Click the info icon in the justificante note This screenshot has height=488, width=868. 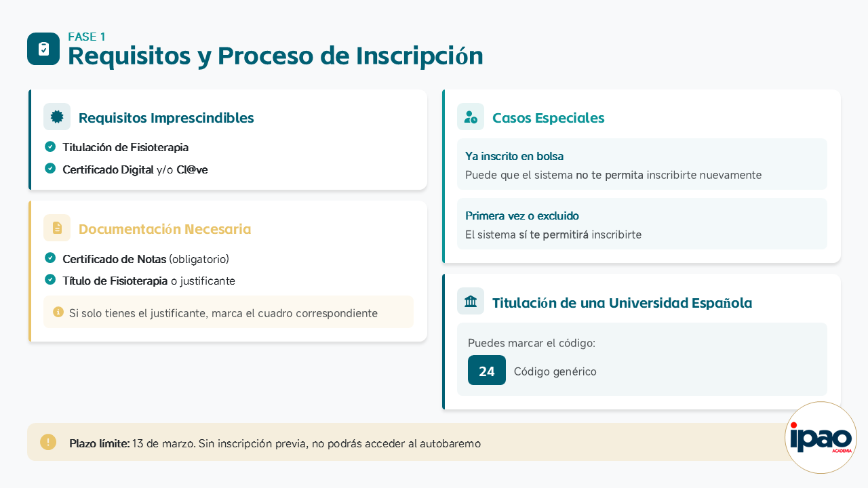tap(58, 312)
